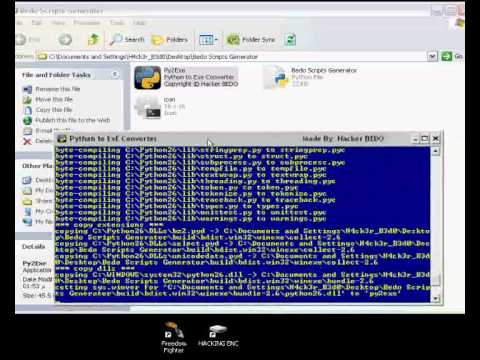Screen dimensions: 480x360
Task: Go up one folder level
Action: tap(93, 40)
